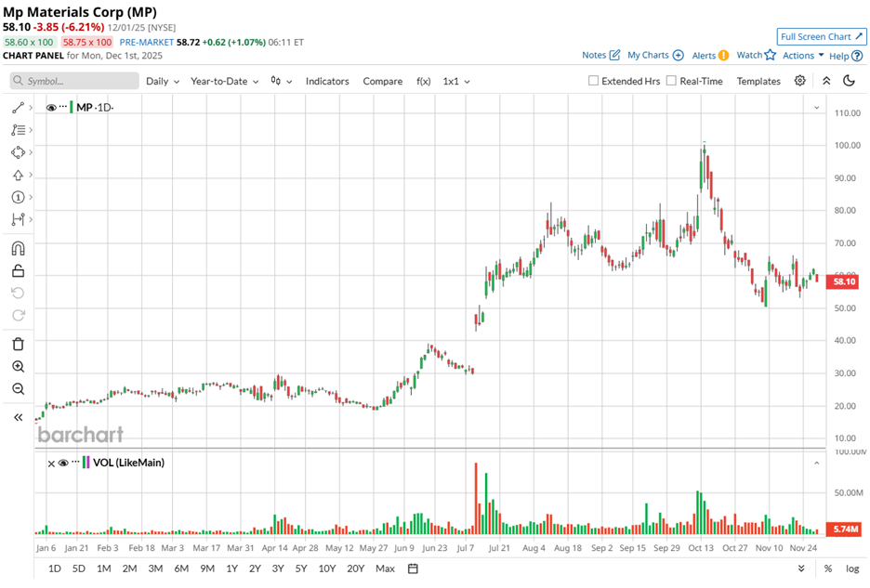
Task: Select the 1Y time range
Action: point(232,568)
